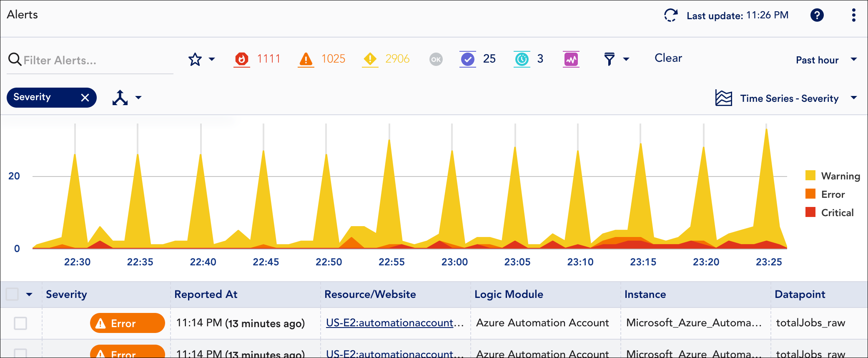Toggle the anomaly detection filter icon
868x358 pixels.
[x=571, y=59]
